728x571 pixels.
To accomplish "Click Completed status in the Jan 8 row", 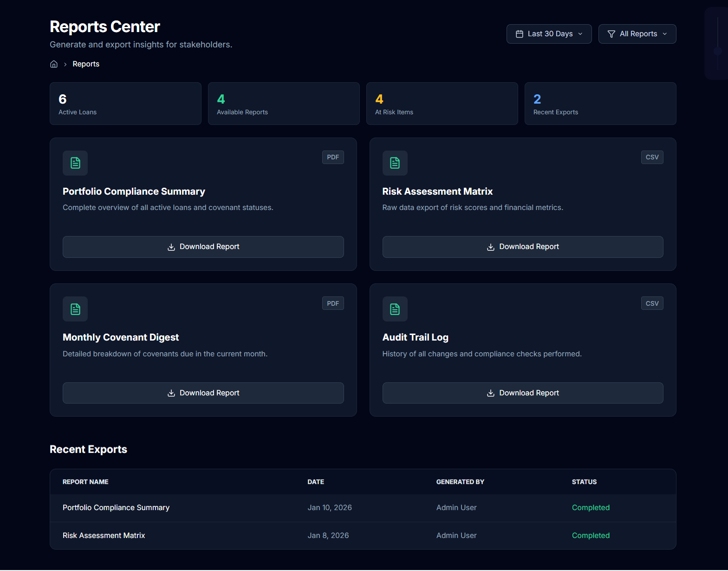I will (591, 536).
